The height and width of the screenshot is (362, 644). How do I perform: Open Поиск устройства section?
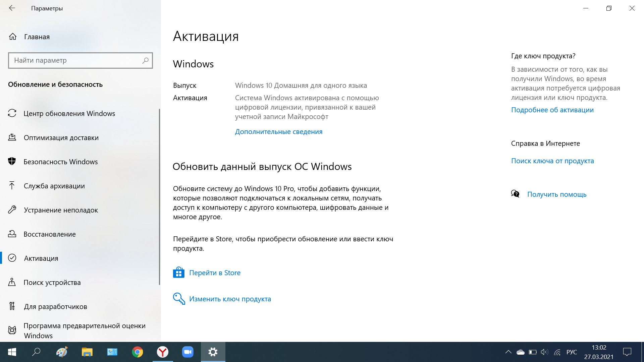52,282
